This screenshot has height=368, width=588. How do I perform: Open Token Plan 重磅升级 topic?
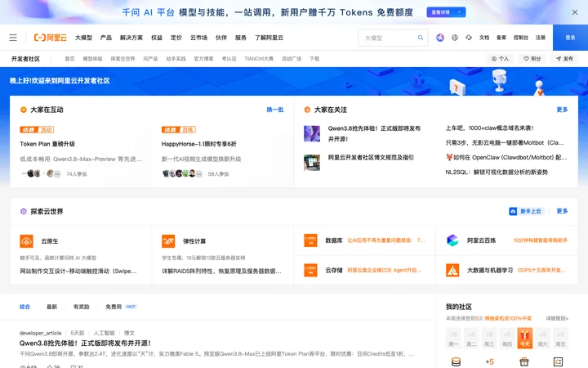pyautogui.click(x=47, y=144)
